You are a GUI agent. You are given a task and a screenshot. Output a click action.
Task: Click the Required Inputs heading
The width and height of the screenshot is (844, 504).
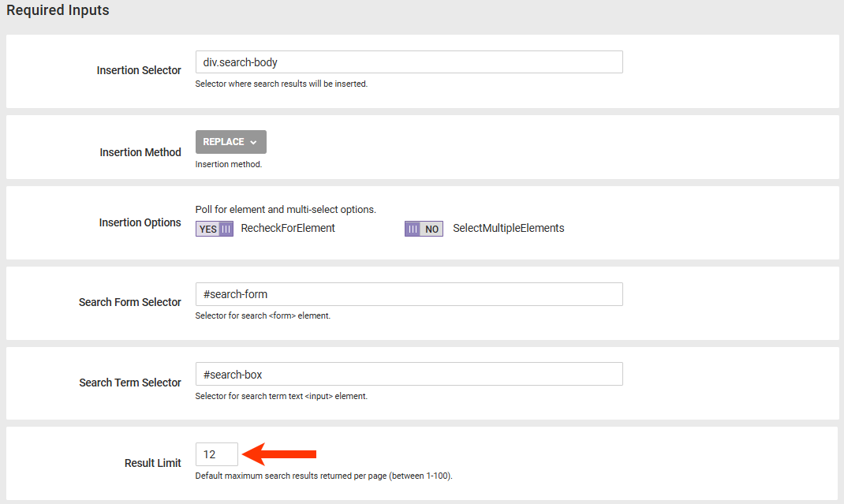coord(58,10)
